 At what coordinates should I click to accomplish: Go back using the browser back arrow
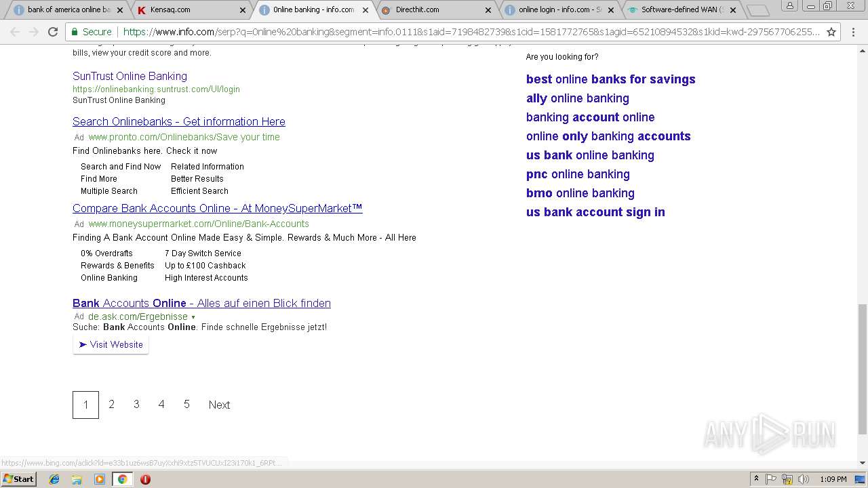click(x=15, y=32)
